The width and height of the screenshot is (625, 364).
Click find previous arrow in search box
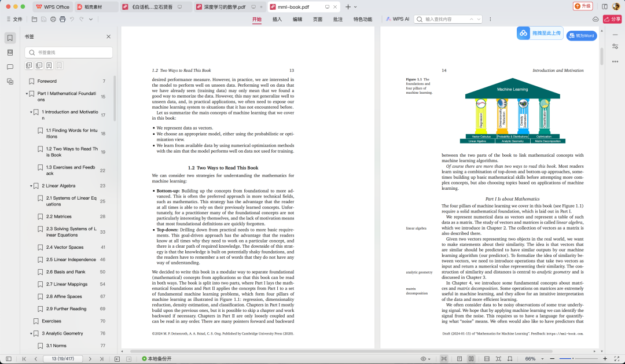point(472,19)
